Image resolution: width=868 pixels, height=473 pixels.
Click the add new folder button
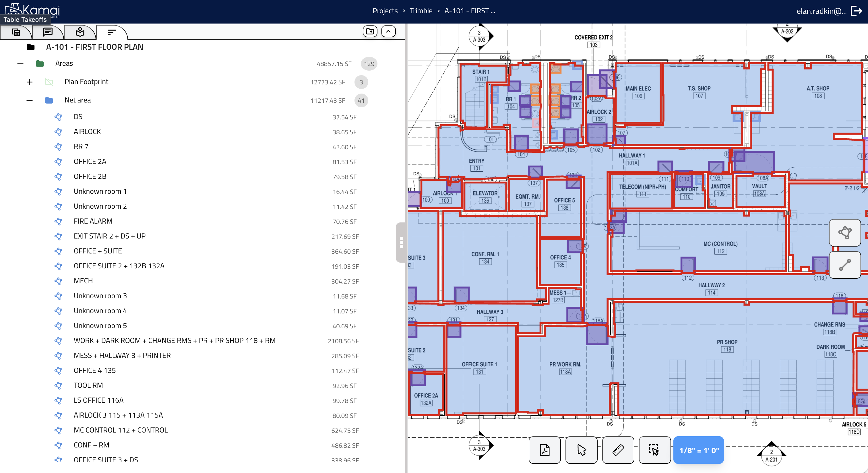pos(370,32)
